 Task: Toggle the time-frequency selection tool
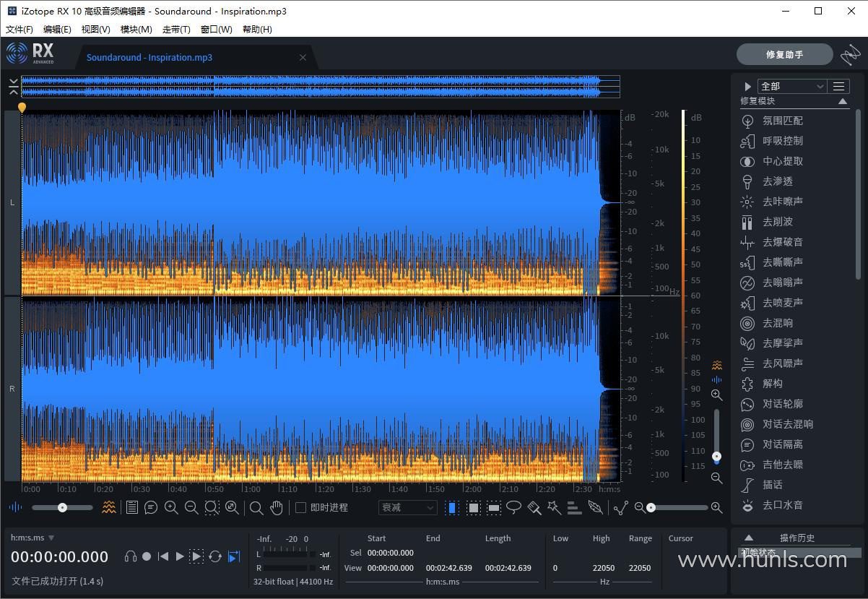click(x=473, y=507)
